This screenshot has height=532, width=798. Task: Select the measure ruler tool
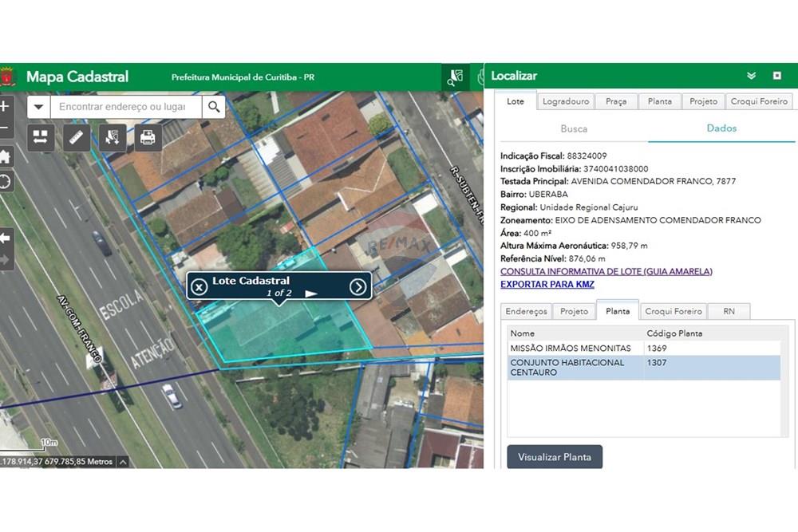point(76,137)
